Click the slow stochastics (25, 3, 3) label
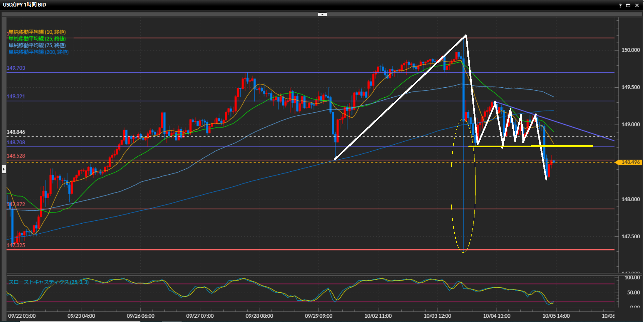 click(x=49, y=282)
